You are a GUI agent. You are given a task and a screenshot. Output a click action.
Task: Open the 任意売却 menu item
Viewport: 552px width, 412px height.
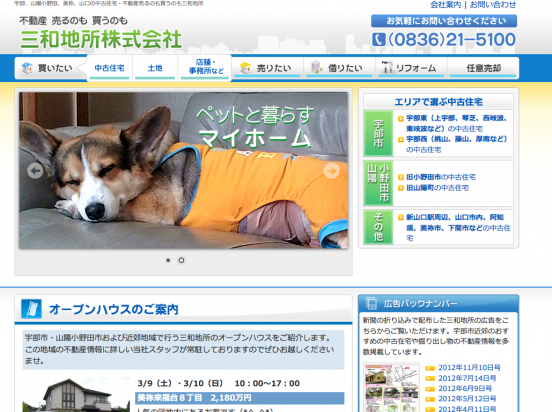(x=483, y=68)
